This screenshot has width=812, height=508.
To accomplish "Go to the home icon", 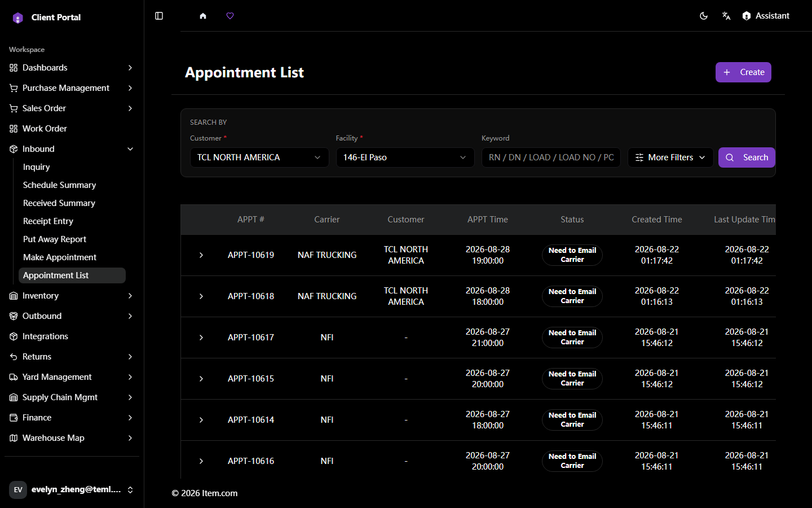I will click(x=203, y=16).
